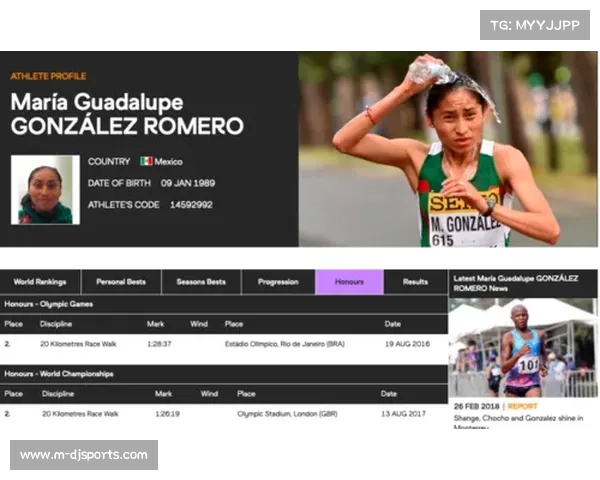Click the TG: MYYJJPP badge

point(535,24)
